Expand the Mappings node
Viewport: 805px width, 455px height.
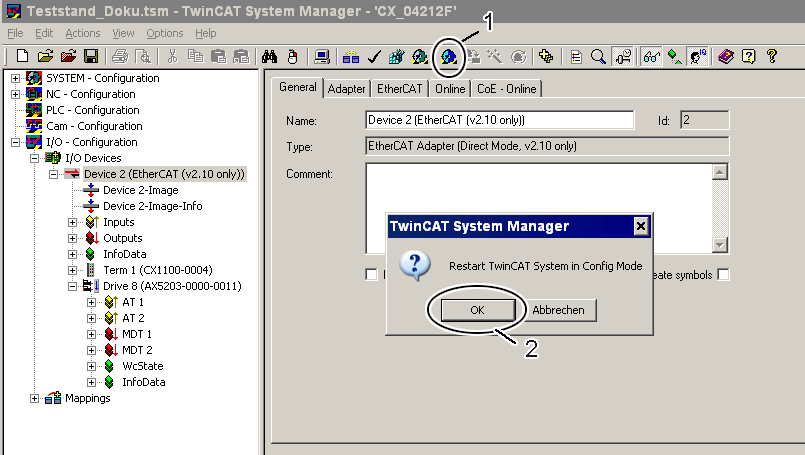(34, 399)
